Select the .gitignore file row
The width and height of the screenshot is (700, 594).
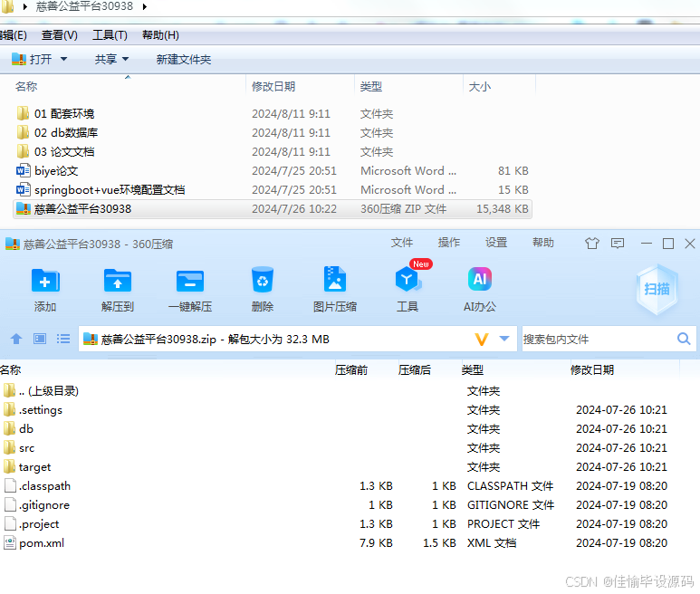coord(341,504)
